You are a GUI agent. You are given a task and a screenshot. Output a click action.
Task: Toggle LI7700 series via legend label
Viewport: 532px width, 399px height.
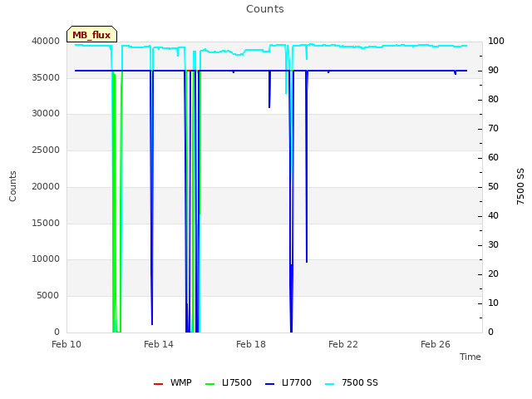297,382
